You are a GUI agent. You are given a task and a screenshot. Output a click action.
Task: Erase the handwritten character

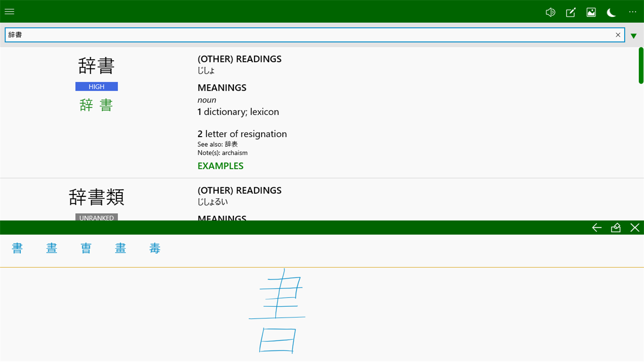615,227
